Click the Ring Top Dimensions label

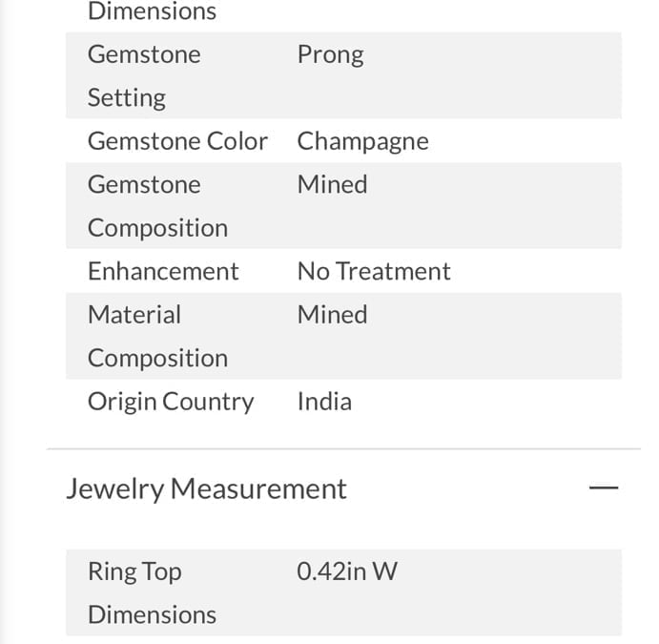click(152, 592)
